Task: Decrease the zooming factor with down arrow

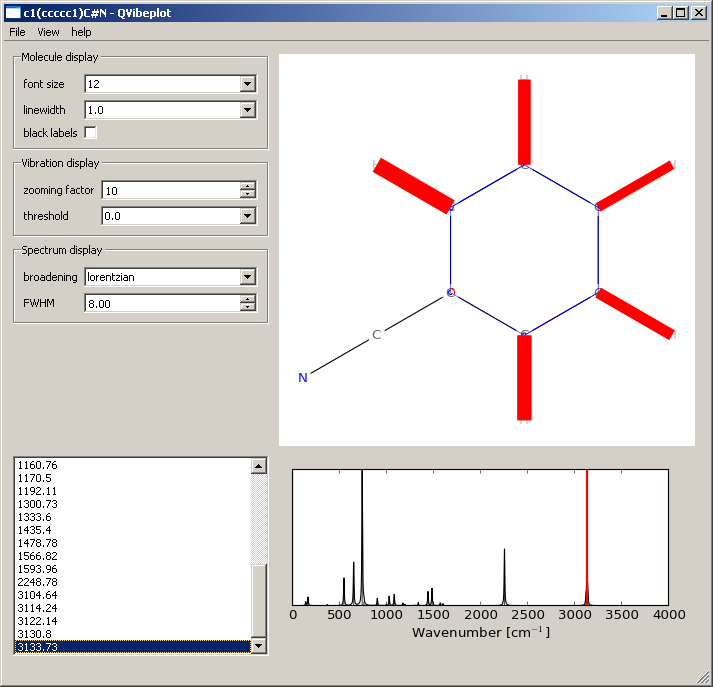Action: [x=248, y=194]
